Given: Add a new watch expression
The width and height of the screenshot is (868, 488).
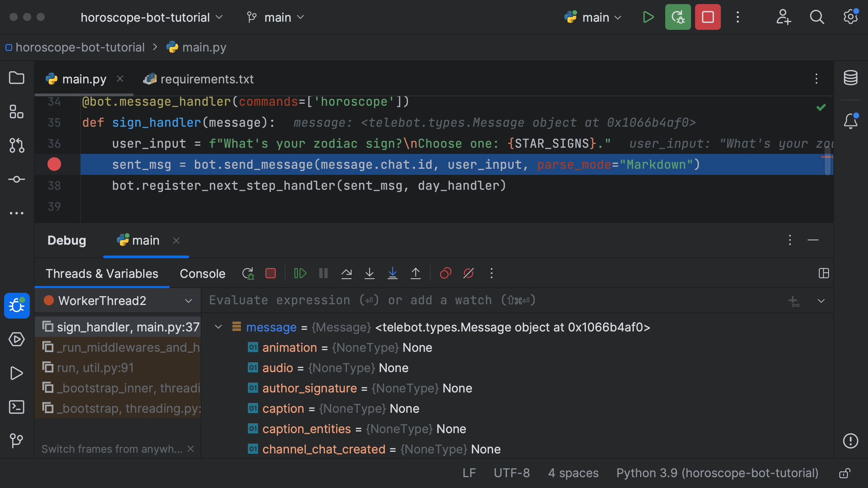Looking at the screenshot, I should point(793,301).
